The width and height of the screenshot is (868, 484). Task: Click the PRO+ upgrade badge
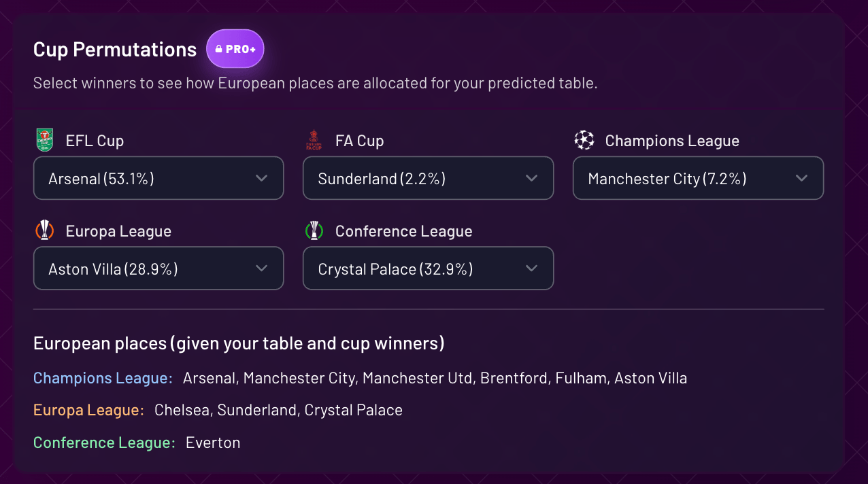tap(235, 49)
